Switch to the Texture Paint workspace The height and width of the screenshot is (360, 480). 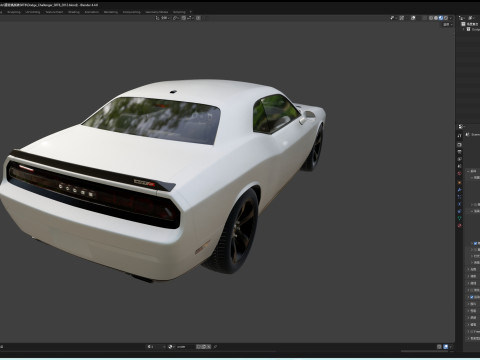[54, 12]
